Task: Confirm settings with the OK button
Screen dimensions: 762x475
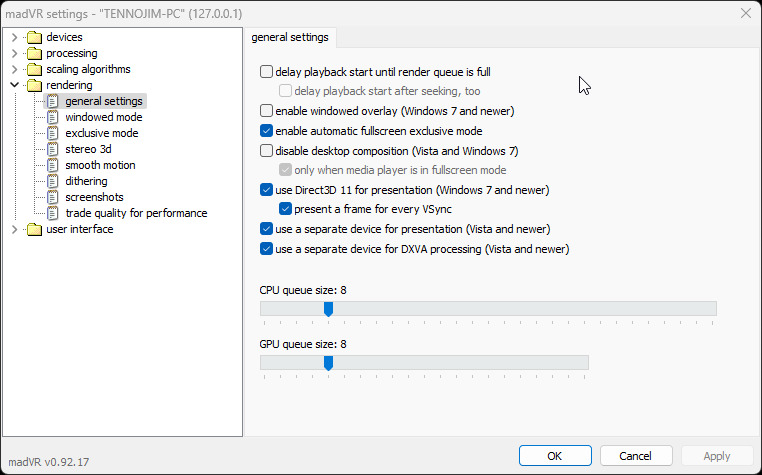Action: (x=555, y=456)
